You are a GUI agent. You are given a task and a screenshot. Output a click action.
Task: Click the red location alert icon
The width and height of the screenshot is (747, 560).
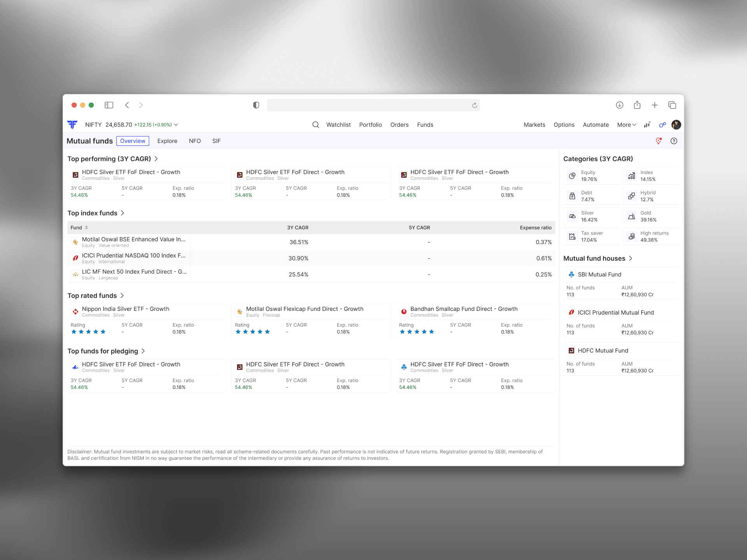(659, 141)
